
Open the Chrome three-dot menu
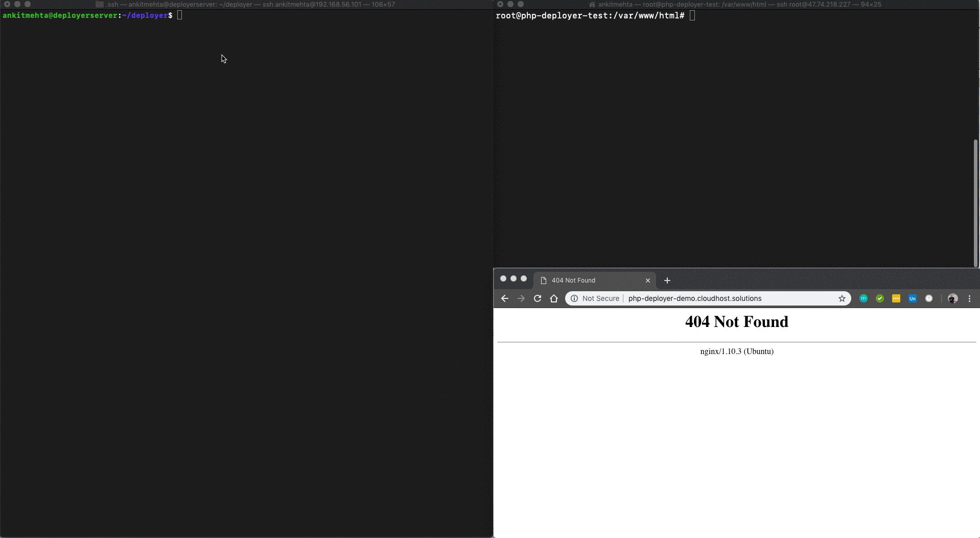point(970,298)
